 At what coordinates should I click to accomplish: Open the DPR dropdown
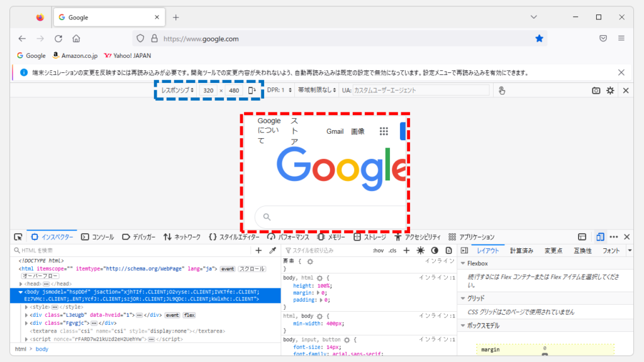[279, 90]
